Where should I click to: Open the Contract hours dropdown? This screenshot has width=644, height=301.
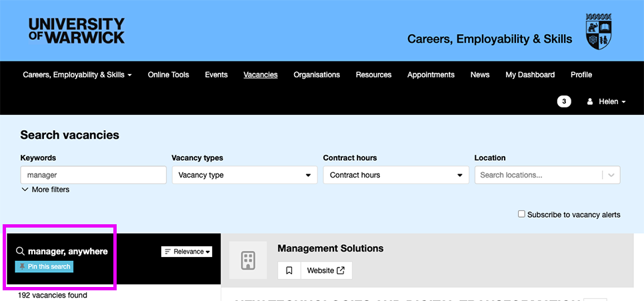point(396,175)
